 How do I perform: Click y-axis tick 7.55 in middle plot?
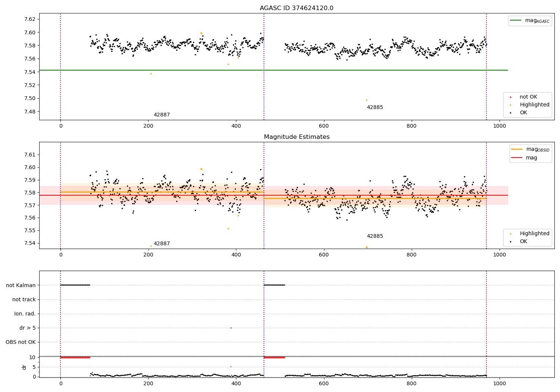click(29, 231)
